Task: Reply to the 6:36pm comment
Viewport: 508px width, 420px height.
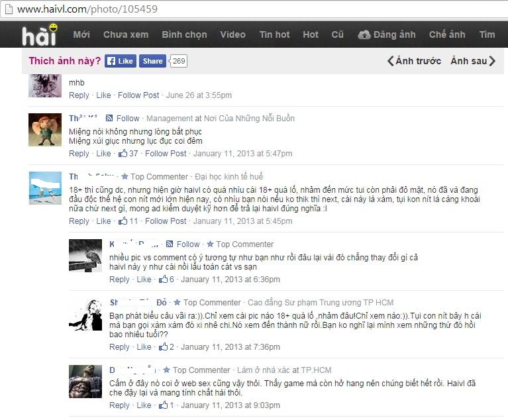Action: (119, 280)
